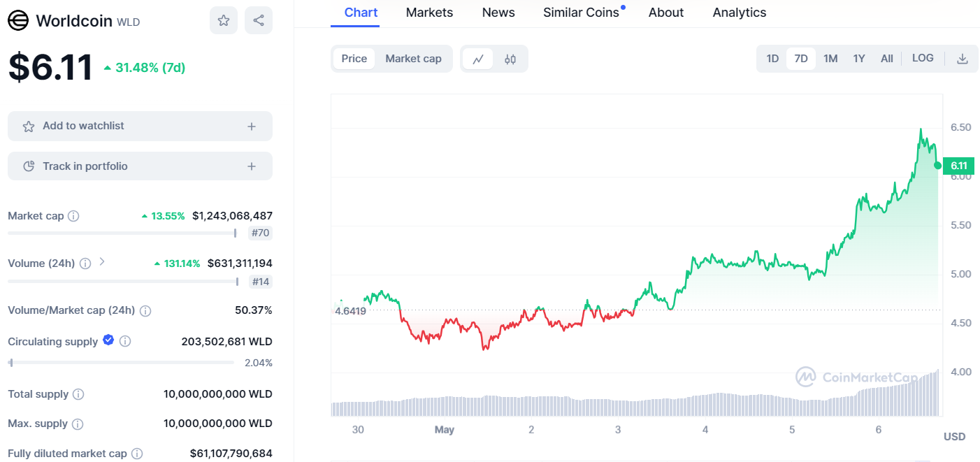The width and height of the screenshot is (980, 462).
Task: Click the share icon next to Worldcoin
Action: [259, 20]
